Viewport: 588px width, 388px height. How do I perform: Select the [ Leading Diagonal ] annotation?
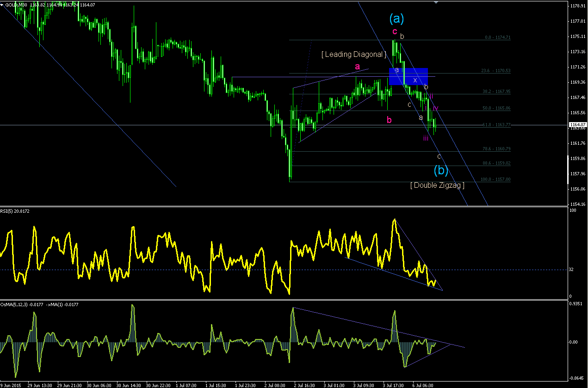coord(354,55)
